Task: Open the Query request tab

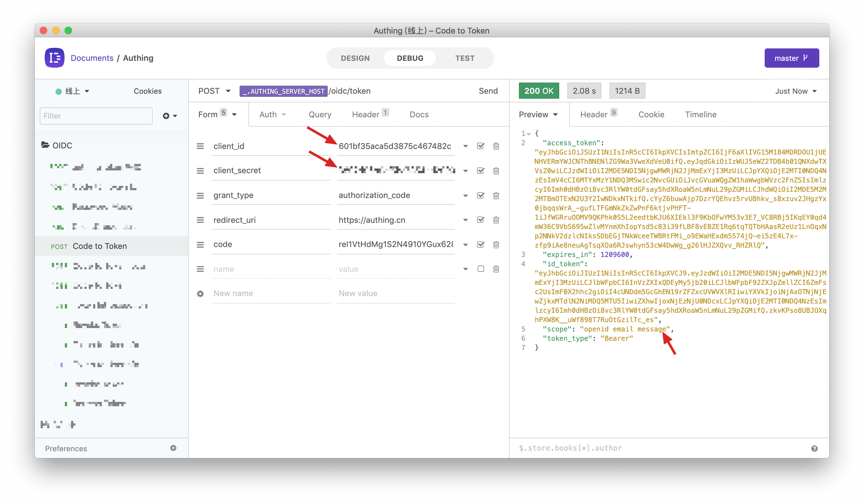Action: coord(320,115)
